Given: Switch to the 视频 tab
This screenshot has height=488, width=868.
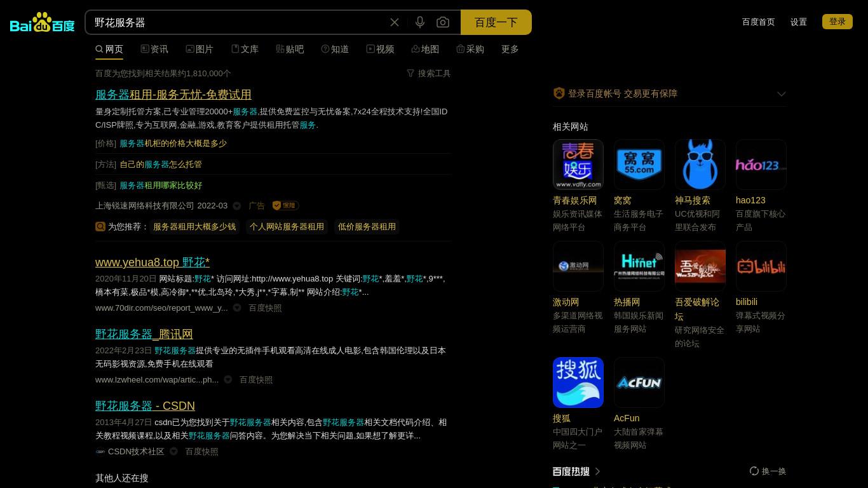Looking at the screenshot, I should (x=380, y=49).
